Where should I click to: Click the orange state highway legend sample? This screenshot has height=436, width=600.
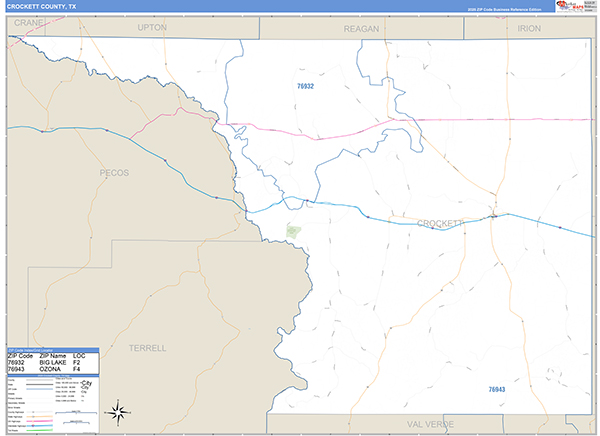point(40,416)
